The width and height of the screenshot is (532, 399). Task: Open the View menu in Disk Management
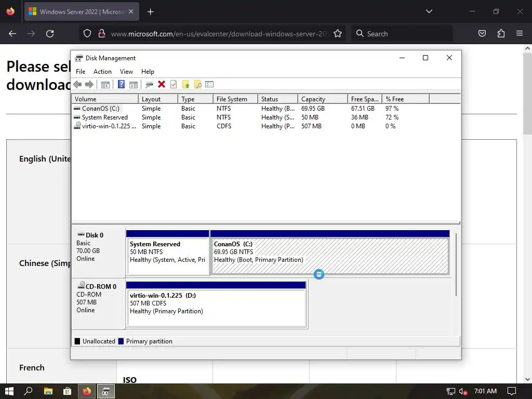click(x=126, y=72)
